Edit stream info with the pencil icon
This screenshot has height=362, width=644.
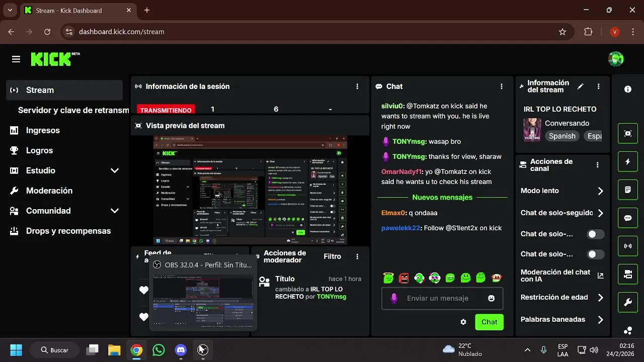click(x=580, y=86)
